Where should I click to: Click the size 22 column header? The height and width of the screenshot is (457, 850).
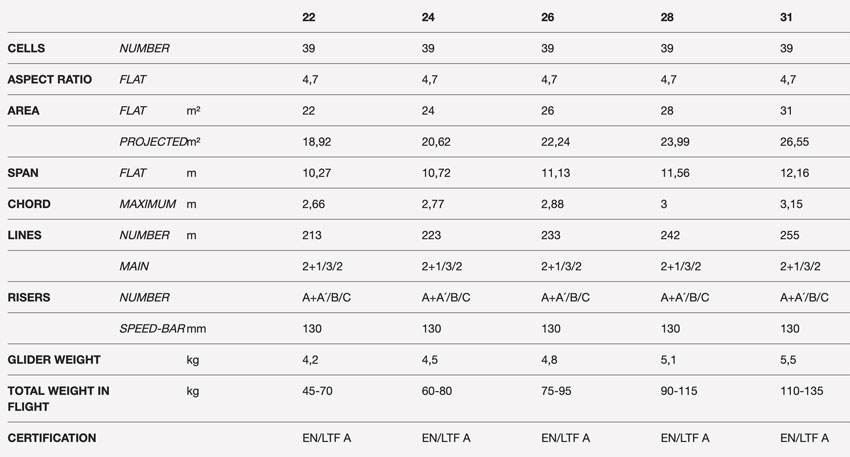pyautogui.click(x=308, y=17)
